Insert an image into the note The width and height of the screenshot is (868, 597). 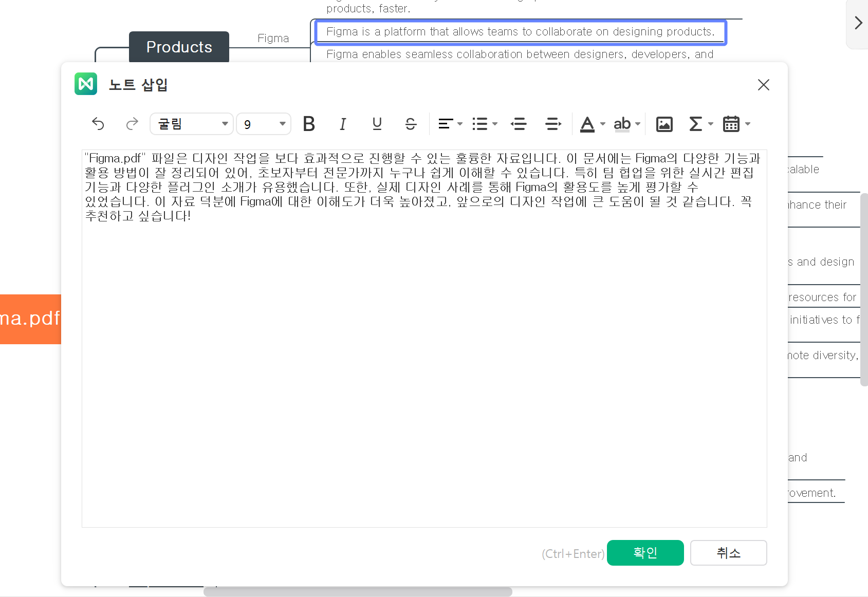(x=664, y=124)
